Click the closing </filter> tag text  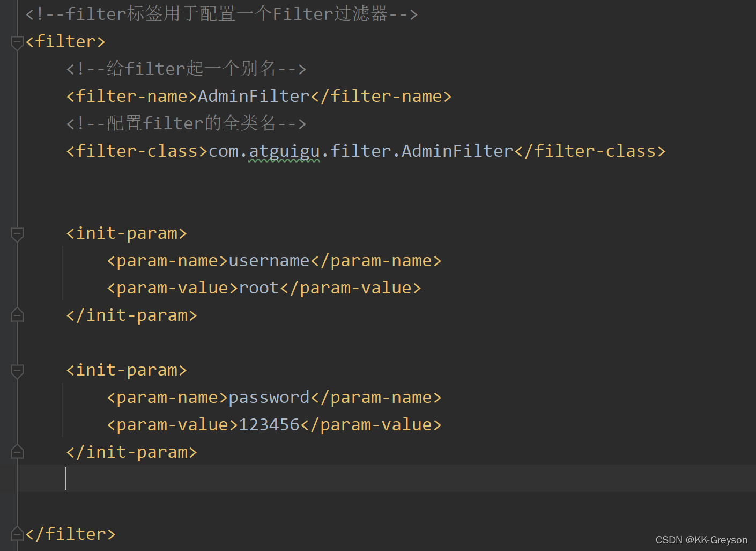[70, 534]
